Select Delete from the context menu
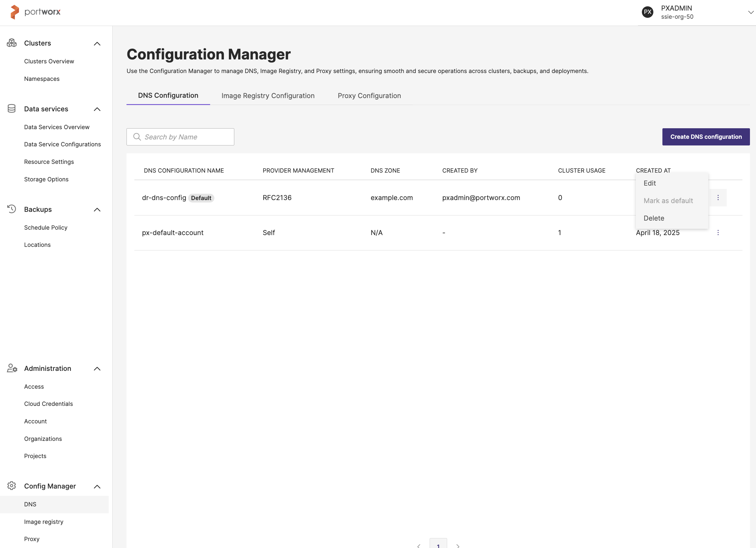The image size is (756, 548). point(654,218)
